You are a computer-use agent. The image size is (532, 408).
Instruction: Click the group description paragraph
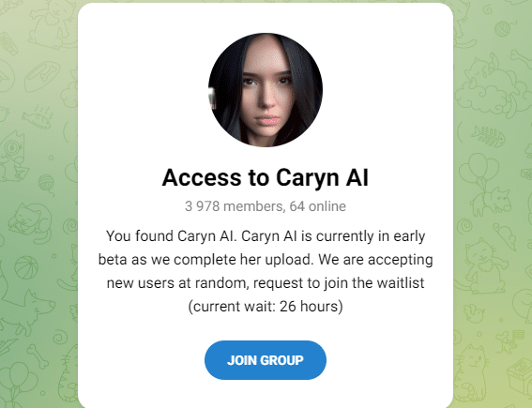266,271
